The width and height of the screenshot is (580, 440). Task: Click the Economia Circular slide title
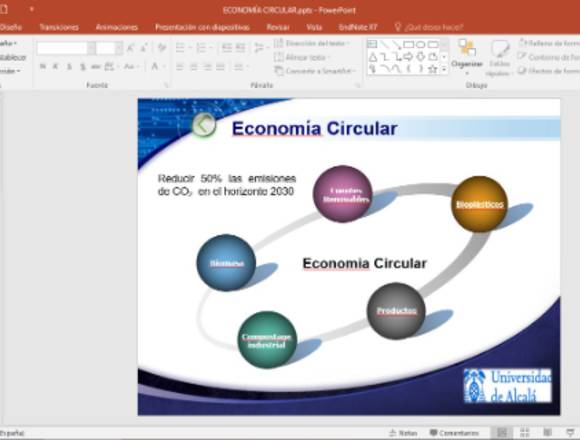(x=314, y=128)
